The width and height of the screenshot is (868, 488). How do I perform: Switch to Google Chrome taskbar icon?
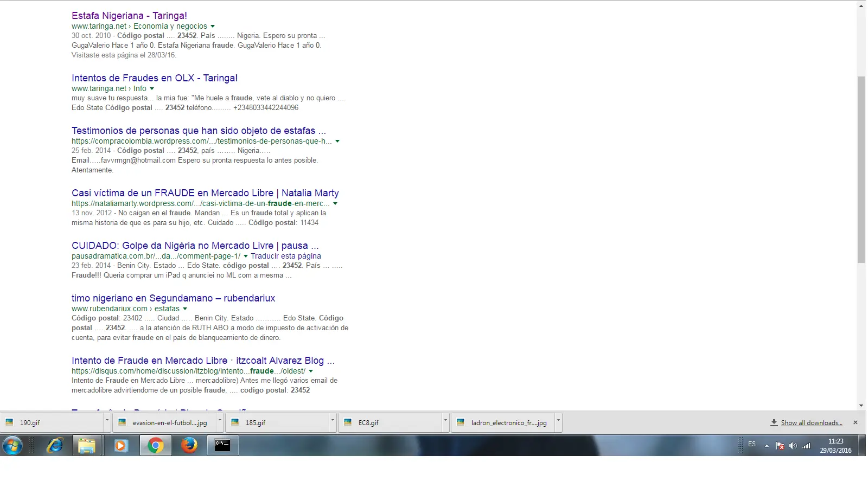(x=155, y=446)
